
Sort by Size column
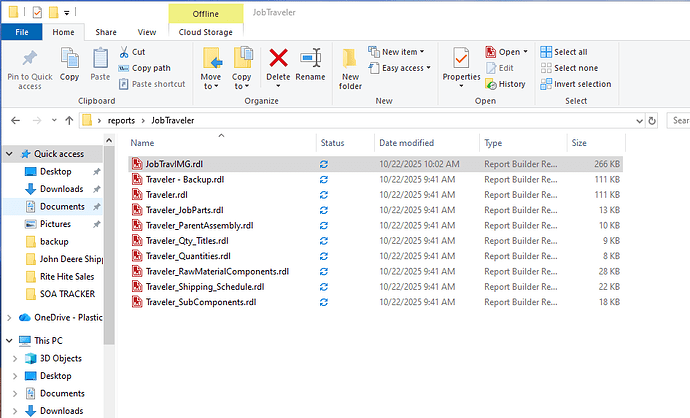(596, 143)
